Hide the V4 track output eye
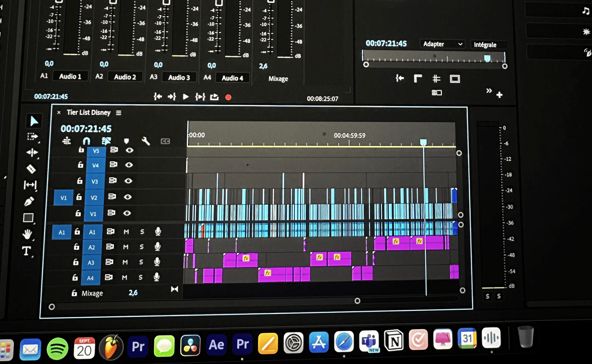The width and height of the screenshot is (592, 364). pos(129,165)
